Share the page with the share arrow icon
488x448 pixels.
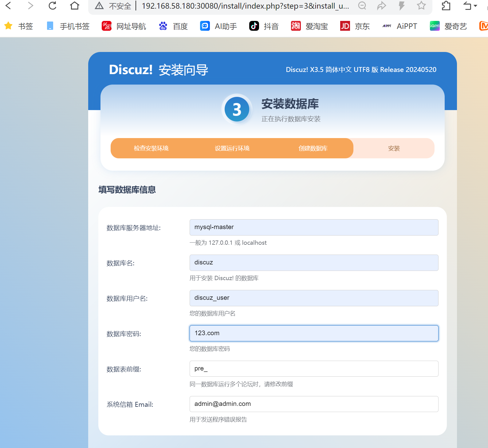382,6
